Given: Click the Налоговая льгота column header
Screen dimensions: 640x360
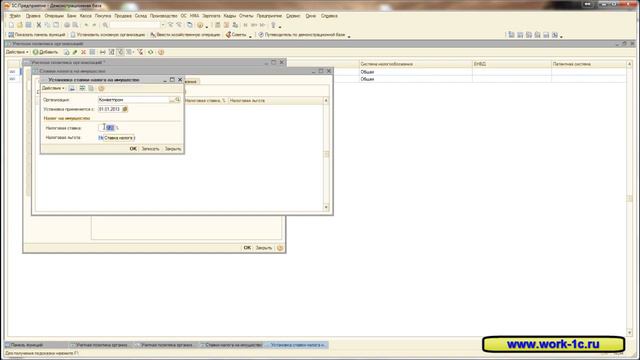Looking at the screenshot, I should (276, 100).
